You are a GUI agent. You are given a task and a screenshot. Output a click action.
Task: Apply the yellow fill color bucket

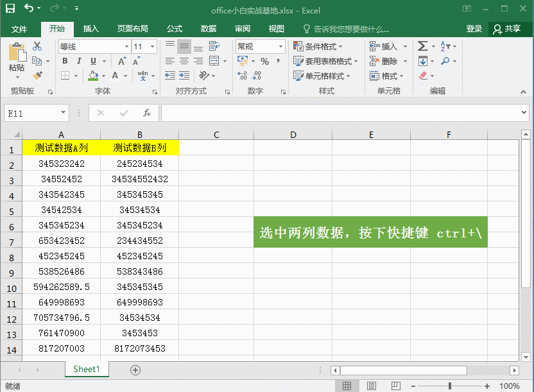click(x=93, y=76)
